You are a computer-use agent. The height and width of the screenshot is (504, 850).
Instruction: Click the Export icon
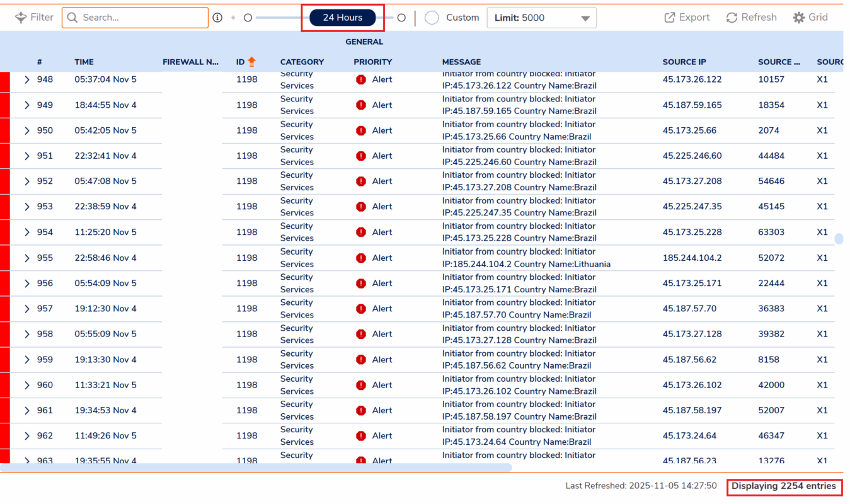670,18
